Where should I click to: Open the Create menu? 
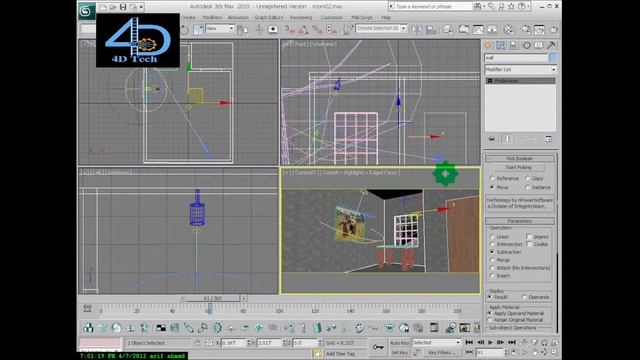tap(188, 18)
